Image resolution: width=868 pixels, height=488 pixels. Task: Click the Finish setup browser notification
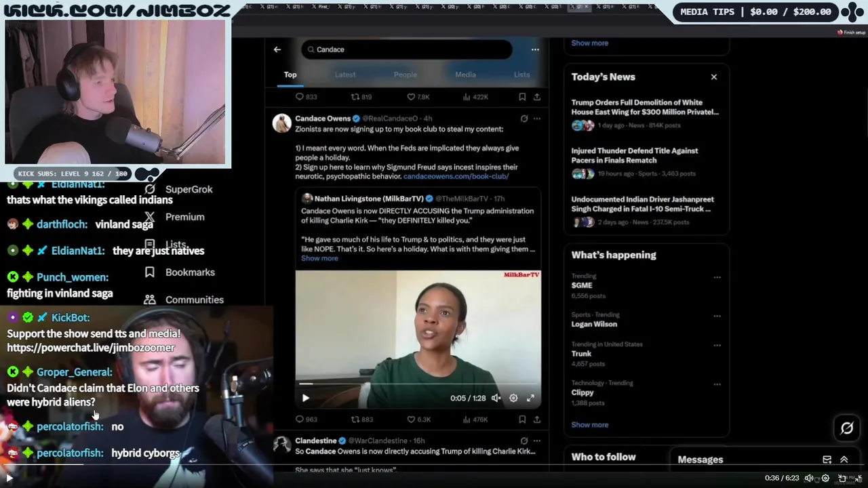(851, 33)
